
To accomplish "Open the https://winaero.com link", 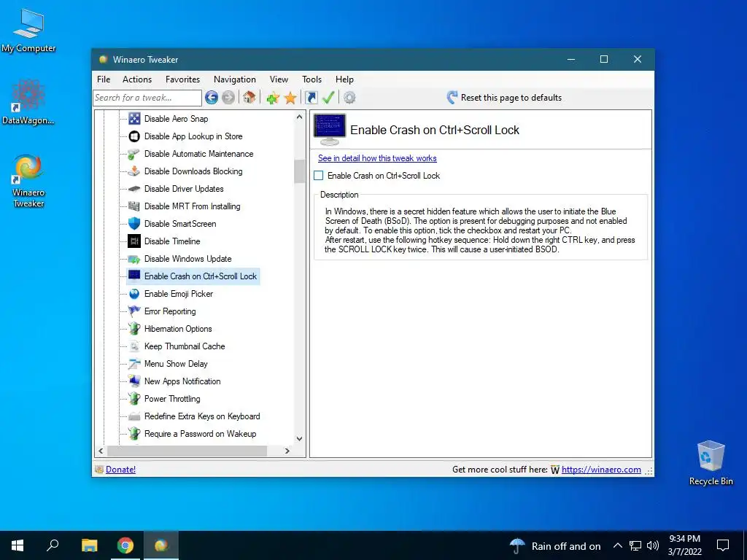I will pos(601,470).
